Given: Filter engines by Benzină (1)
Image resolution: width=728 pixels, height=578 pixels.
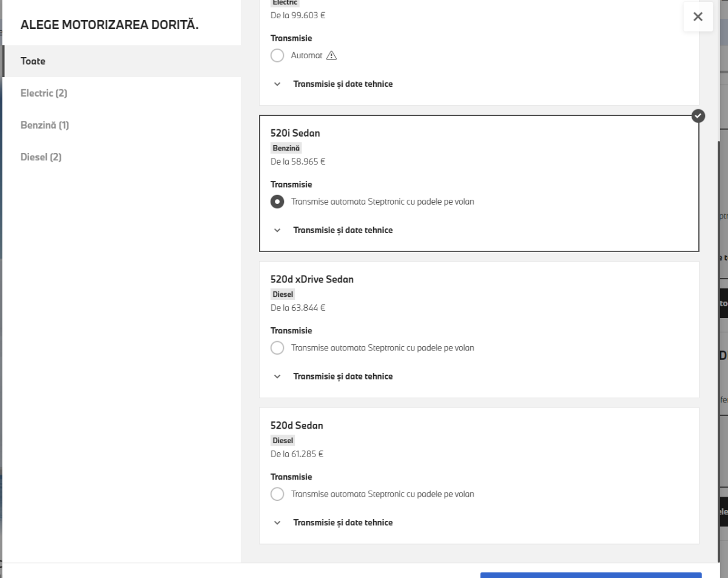Looking at the screenshot, I should coord(45,125).
